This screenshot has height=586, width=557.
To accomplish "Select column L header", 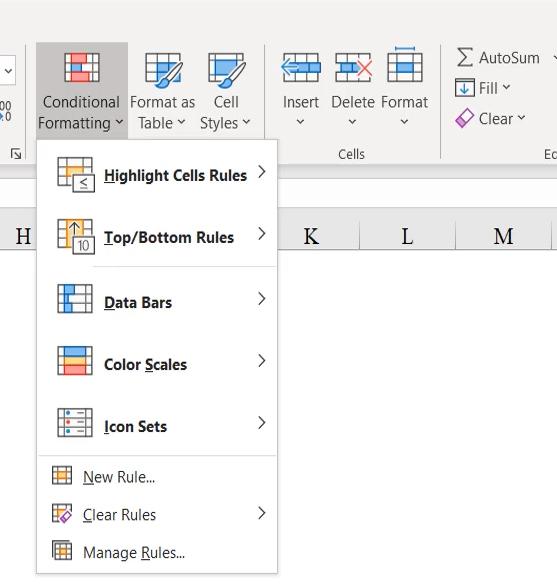I will click(x=407, y=235).
